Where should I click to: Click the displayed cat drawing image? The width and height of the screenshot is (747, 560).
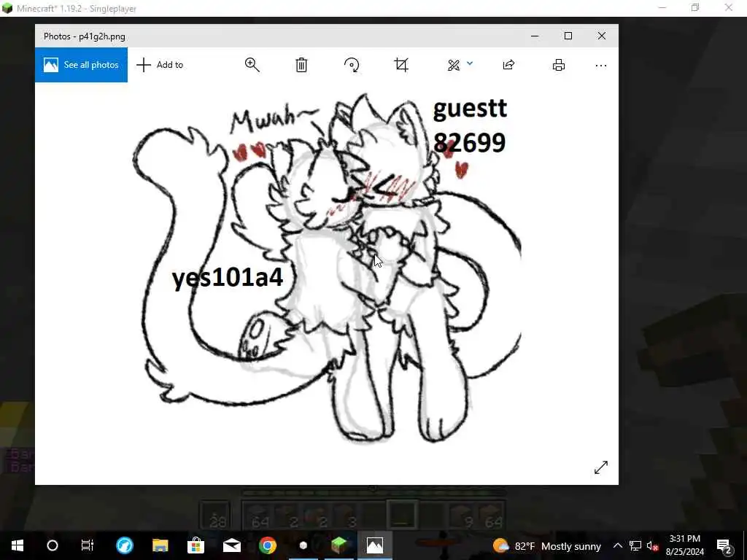click(327, 267)
